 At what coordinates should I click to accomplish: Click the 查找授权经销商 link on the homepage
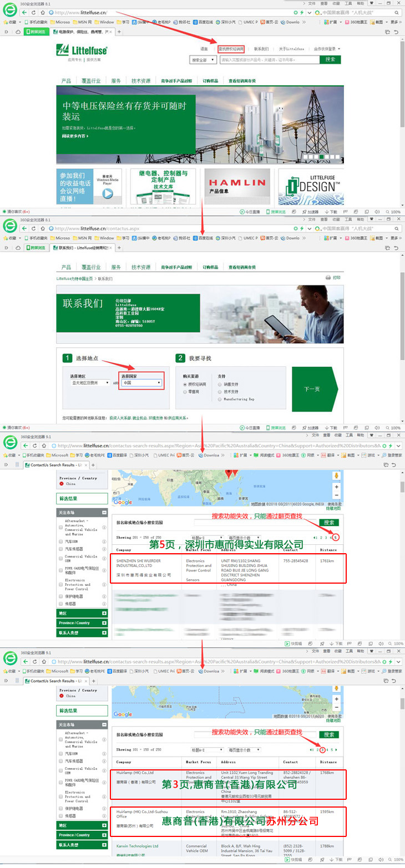point(231,49)
